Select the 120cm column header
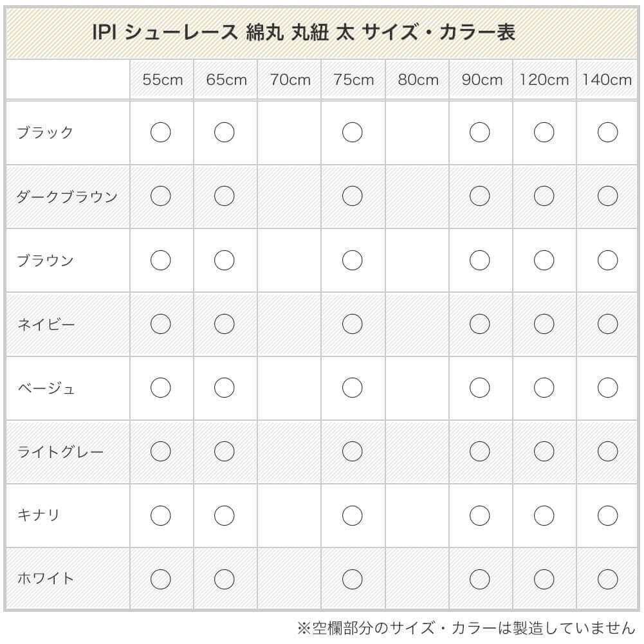This screenshot has width=644, height=644. point(544,80)
